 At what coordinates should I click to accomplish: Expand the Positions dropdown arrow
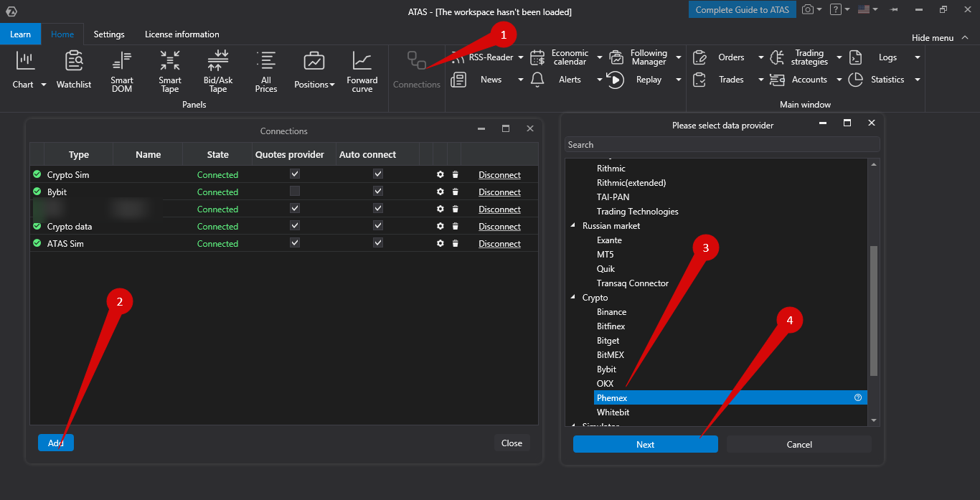point(332,85)
